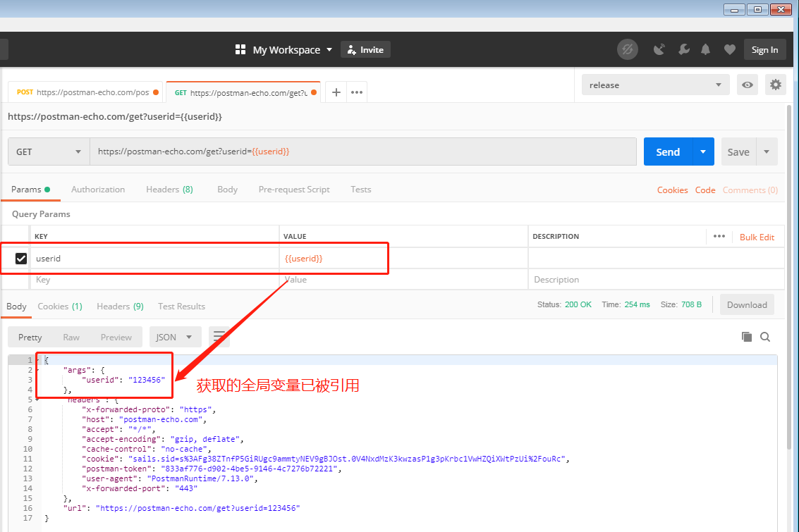Image resolution: width=799 pixels, height=532 pixels.
Task: Search response with magnifier icon
Action: pyautogui.click(x=765, y=337)
